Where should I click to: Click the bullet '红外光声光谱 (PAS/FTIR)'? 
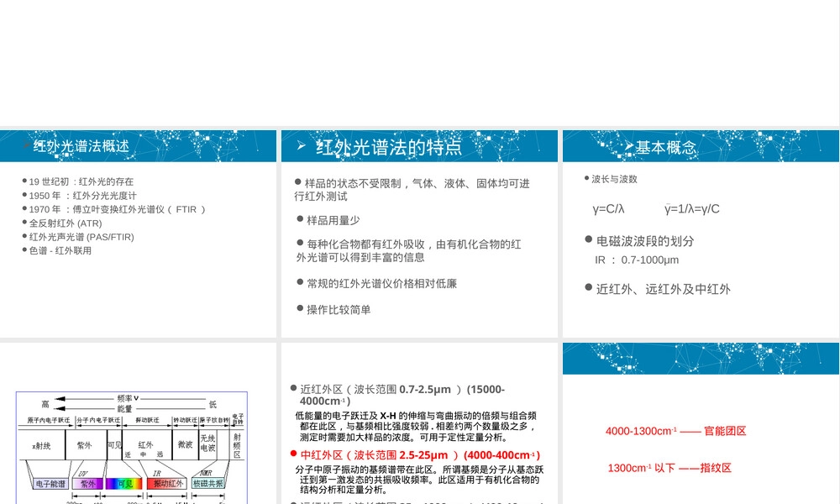click(x=81, y=237)
